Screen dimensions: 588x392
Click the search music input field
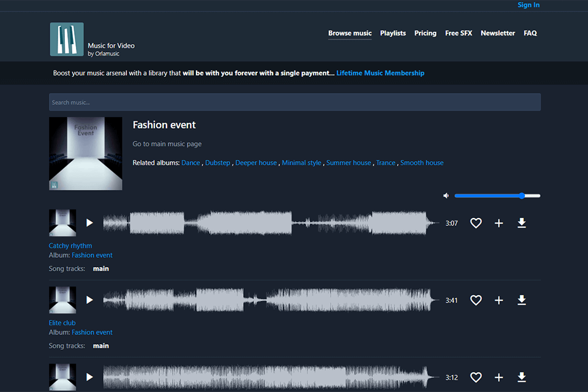coord(294,102)
